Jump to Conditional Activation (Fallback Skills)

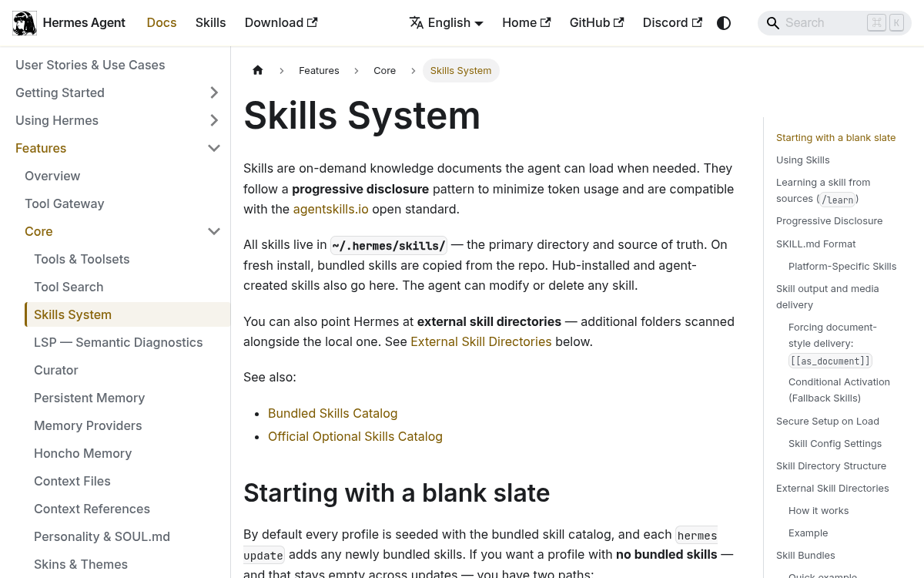(839, 390)
